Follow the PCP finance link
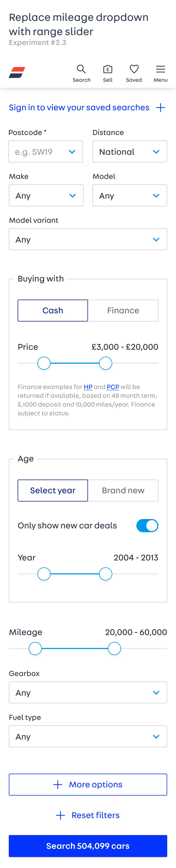This screenshot has height=868, width=176. click(x=113, y=387)
